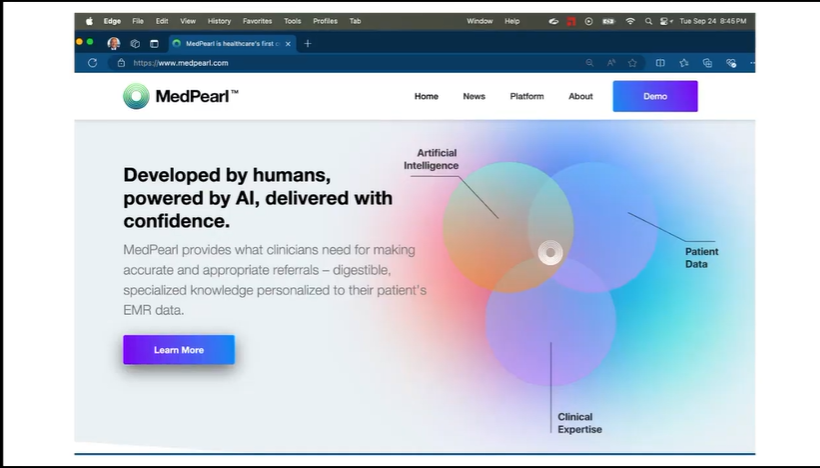
Task: Open macOS Spotlight search icon
Action: coord(648,21)
